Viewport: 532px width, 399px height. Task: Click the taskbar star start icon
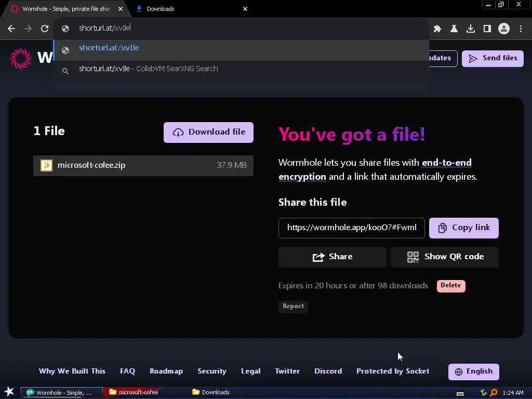tap(9, 392)
